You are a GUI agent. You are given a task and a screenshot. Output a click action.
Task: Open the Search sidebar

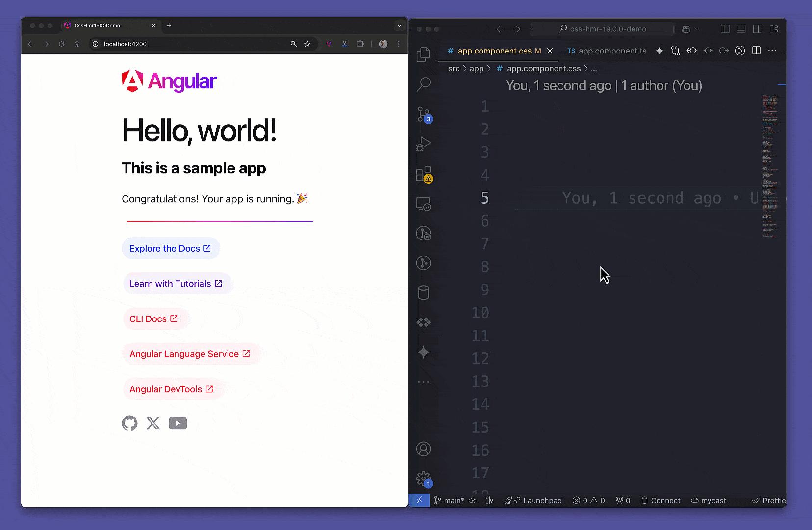(423, 84)
